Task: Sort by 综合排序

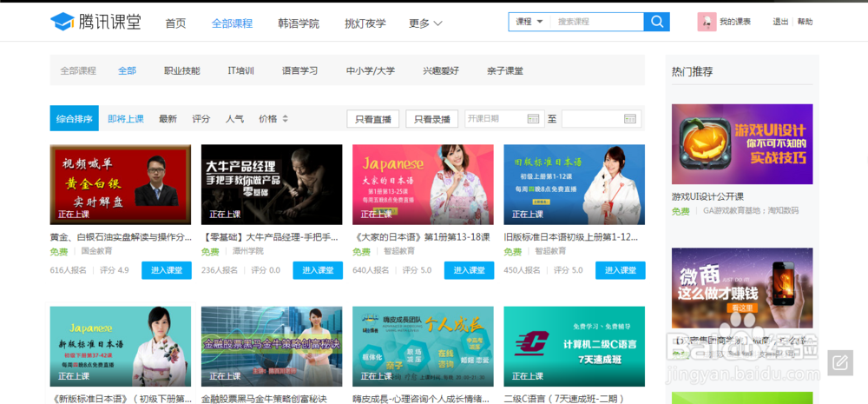Action: [74, 118]
